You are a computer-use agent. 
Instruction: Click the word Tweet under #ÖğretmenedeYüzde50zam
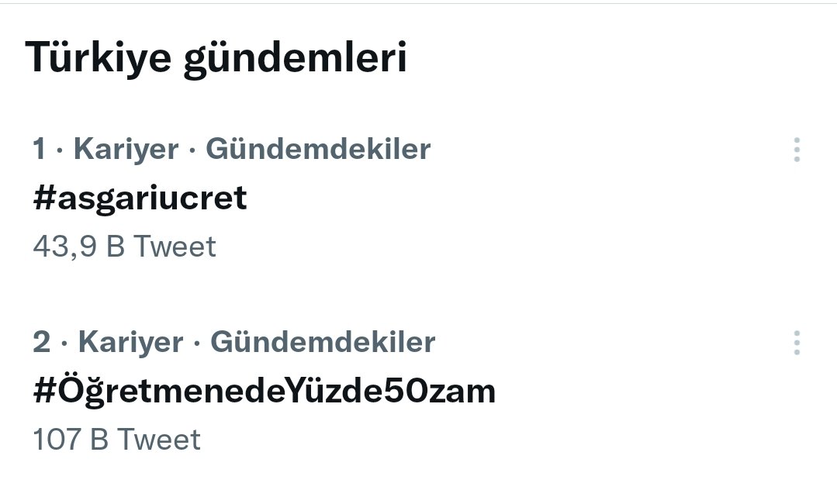(159, 440)
